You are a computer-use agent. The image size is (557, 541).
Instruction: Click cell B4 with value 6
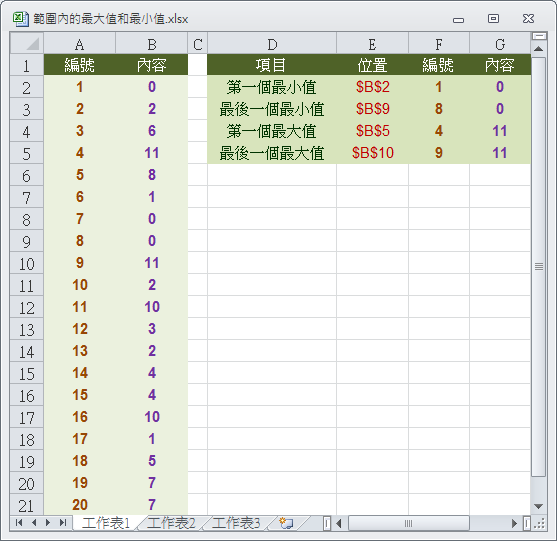(152, 131)
